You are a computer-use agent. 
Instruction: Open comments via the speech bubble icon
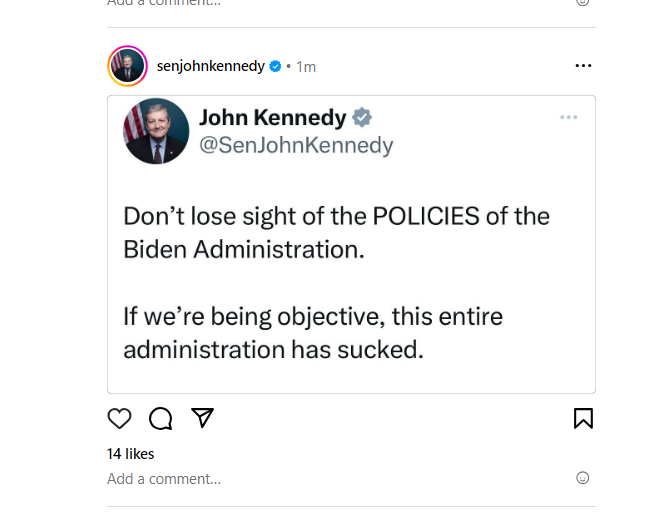tap(160, 418)
